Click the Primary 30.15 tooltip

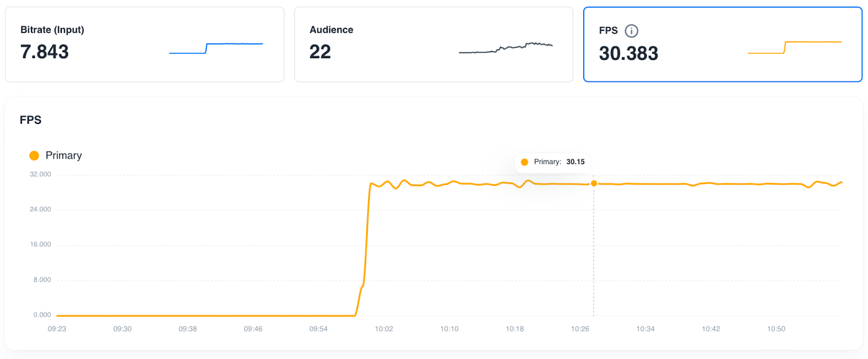(553, 162)
